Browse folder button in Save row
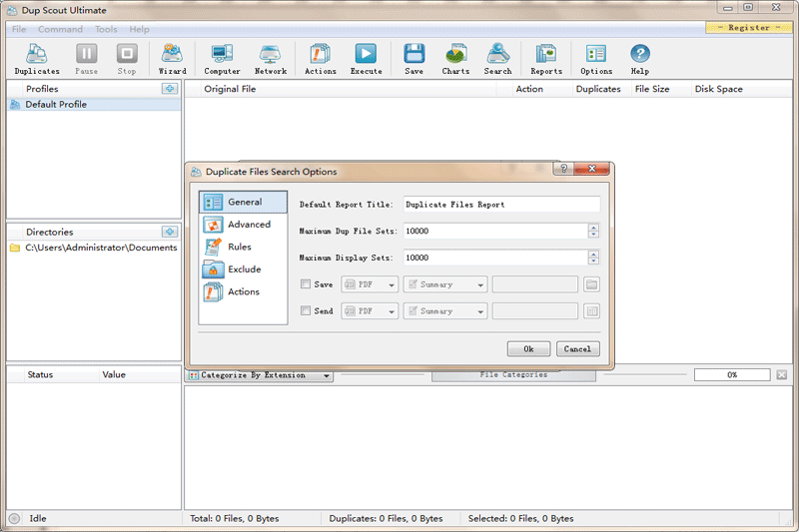The image size is (799, 532). [x=591, y=284]
